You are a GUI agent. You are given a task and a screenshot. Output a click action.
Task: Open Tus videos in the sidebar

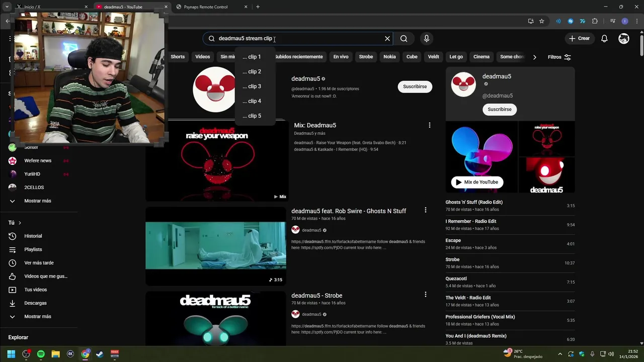tap(35, 290)
